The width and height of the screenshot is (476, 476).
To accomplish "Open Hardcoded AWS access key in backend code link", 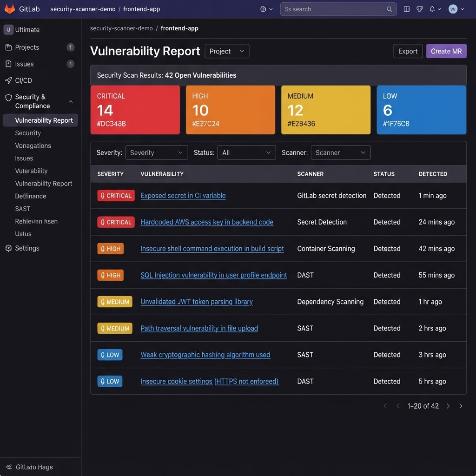I will point(207,222).
